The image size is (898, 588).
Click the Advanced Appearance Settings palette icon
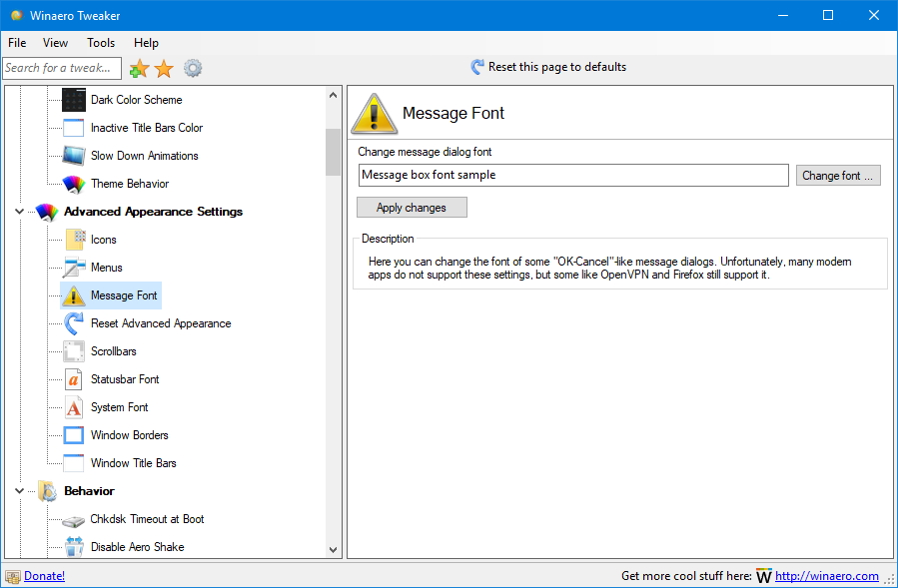pyautogui.click(x=47, y=212)
